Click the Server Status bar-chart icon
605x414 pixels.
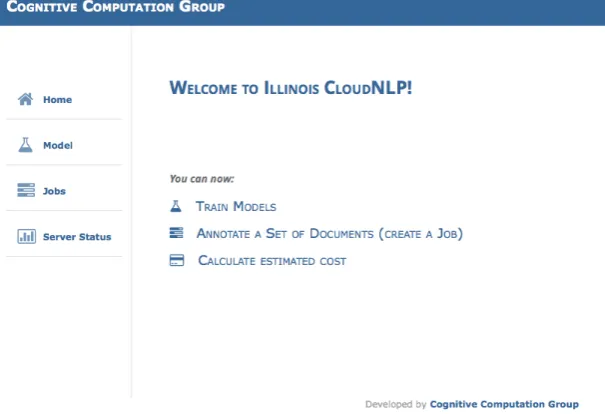point(26,236)
